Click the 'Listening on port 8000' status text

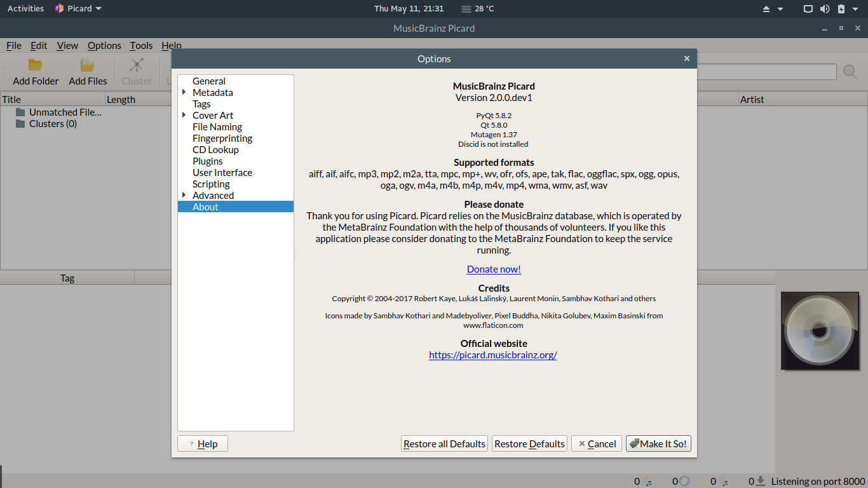coord(818,481)
